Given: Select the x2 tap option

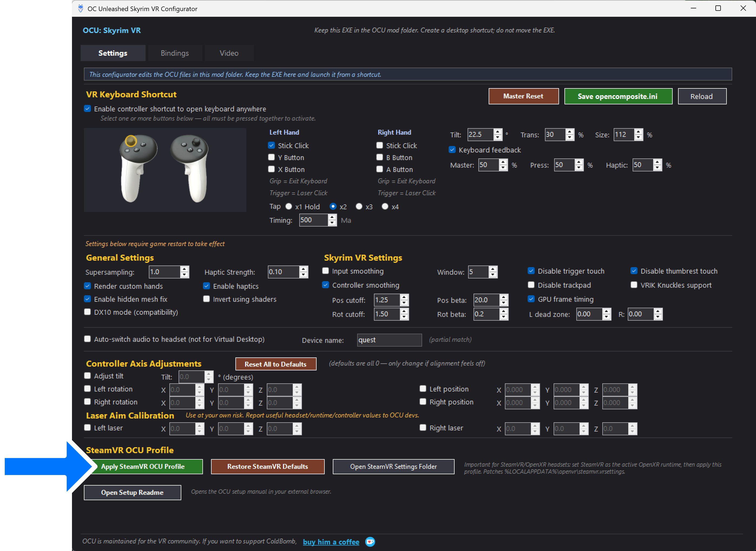Looking at the screenshot, I should coord(333,207).
